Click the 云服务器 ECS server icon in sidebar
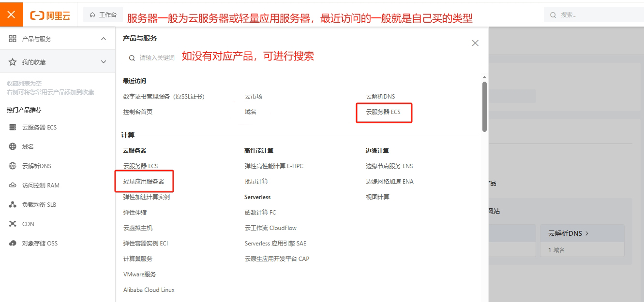Image resolution: width=644 pixels, height=302 pixels. click(13, 128)
